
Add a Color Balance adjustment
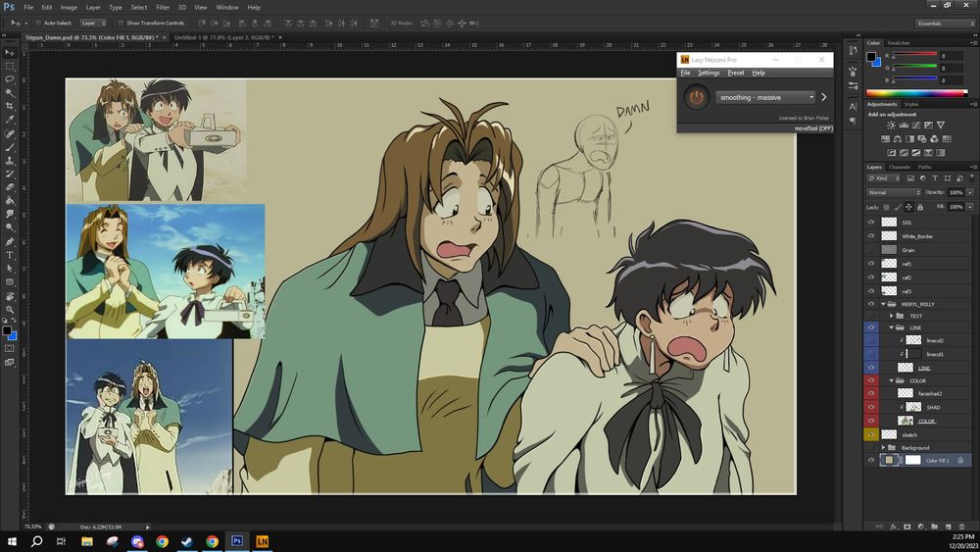898,139
